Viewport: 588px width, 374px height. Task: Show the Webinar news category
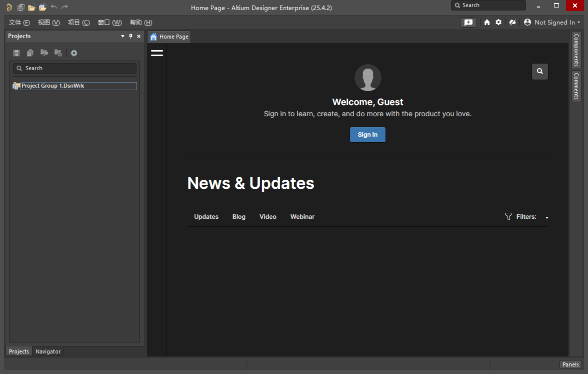click(x=302, y=217)
